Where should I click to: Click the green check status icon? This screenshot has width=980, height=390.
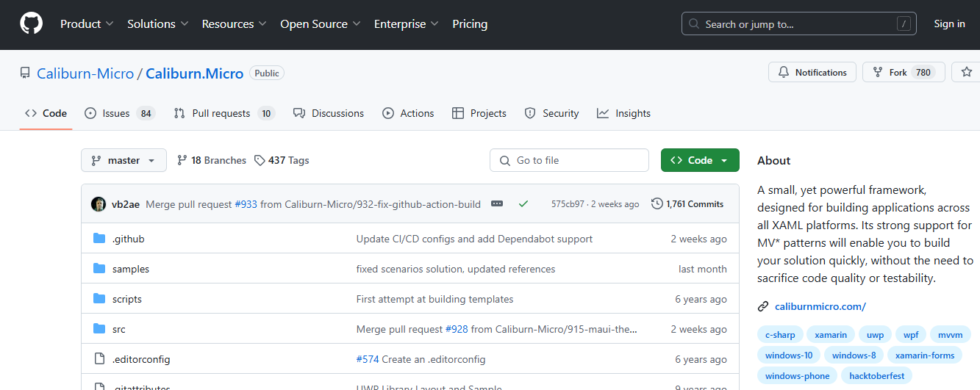[x=523, y=204]
